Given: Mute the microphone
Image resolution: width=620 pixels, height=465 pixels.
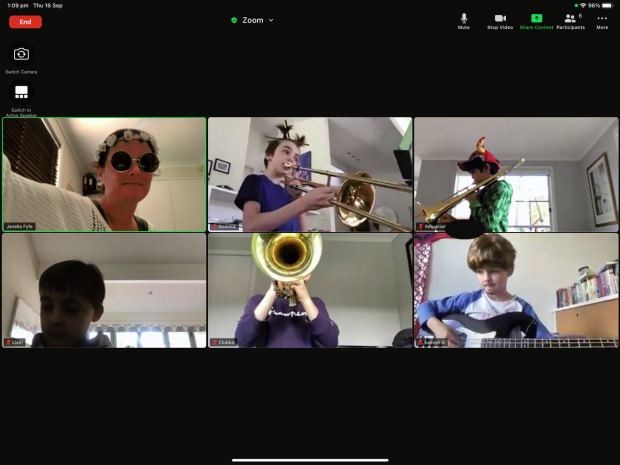Looking at the screenshot, I should (x=463, y=20).
